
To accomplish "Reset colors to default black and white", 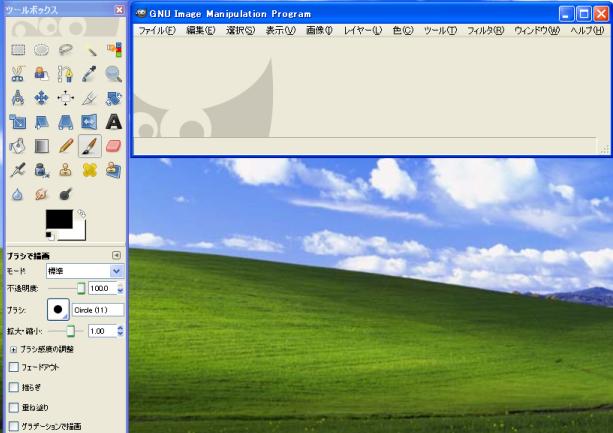I will 50,236.
